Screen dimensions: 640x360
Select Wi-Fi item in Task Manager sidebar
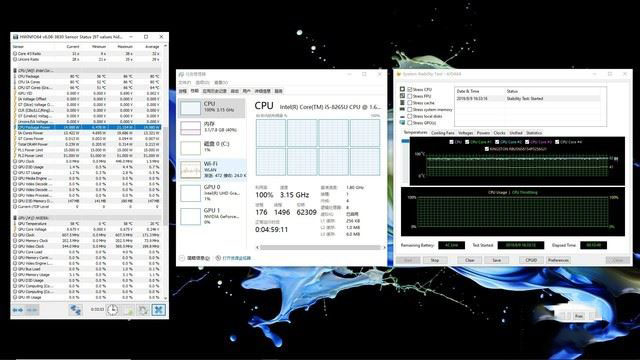pyautogui.click(x=212, y=169)
